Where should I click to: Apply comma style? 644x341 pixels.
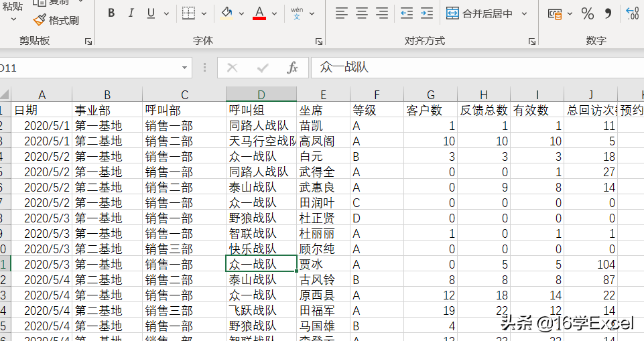click(x=608, y=13)
